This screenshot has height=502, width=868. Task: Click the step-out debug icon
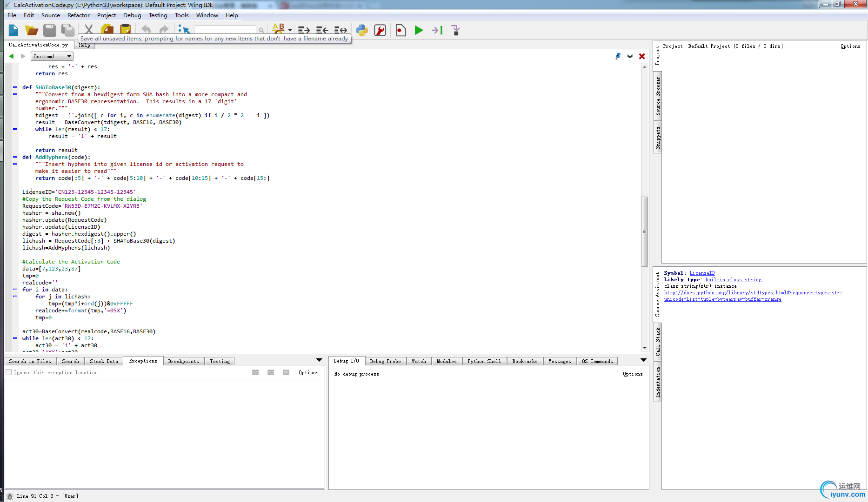[456, 30]
